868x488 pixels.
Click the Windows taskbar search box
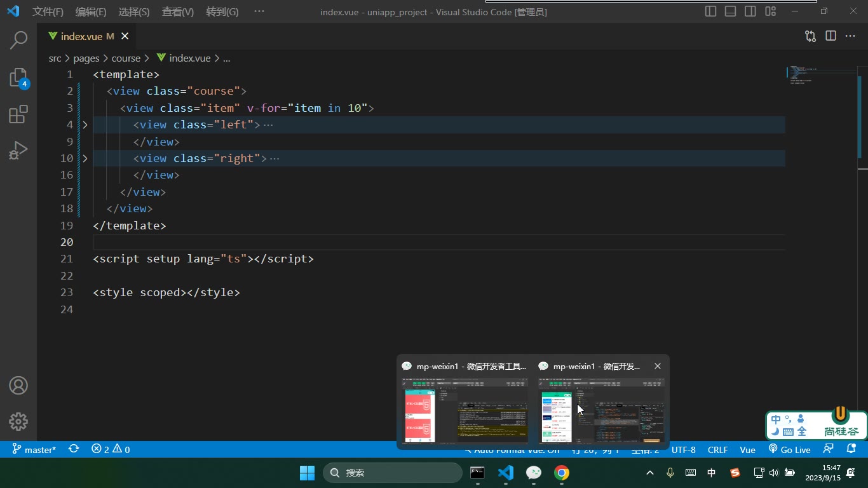tap(393, 473)
